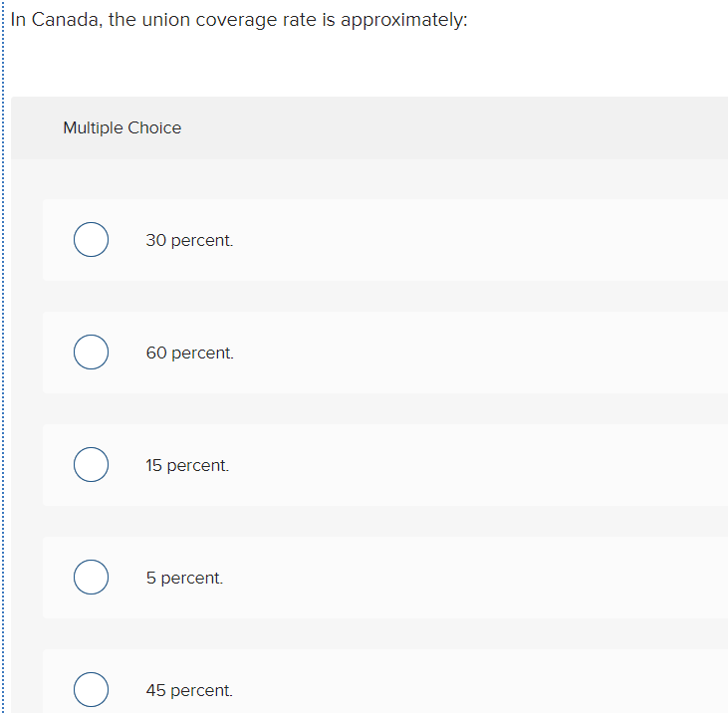Click the "45 percent." answer label
Screen dimensions: 728x713
[189, 691]
